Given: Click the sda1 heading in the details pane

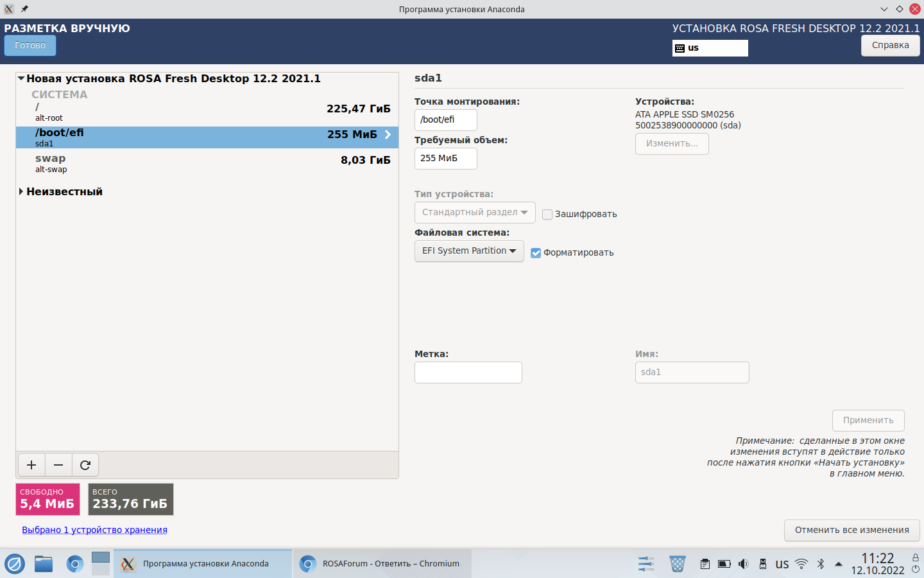Looking at the screenshot, I should tap(428, 78).
